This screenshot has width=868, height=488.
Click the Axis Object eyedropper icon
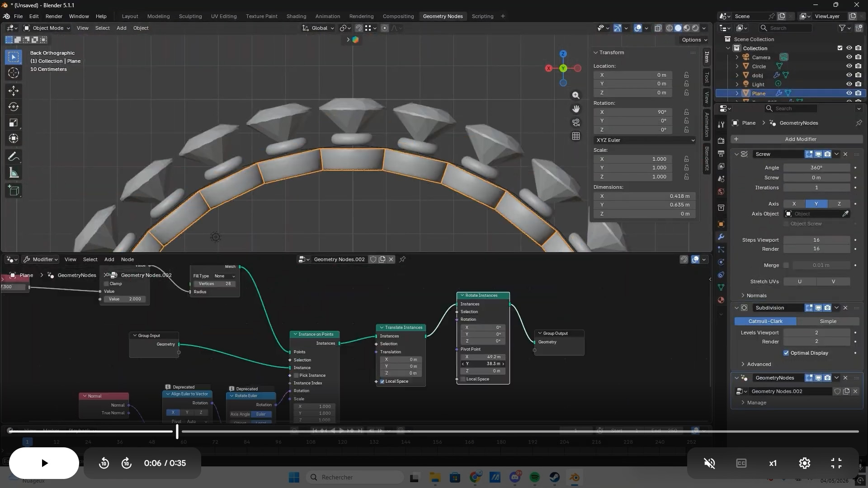point(845,214)
